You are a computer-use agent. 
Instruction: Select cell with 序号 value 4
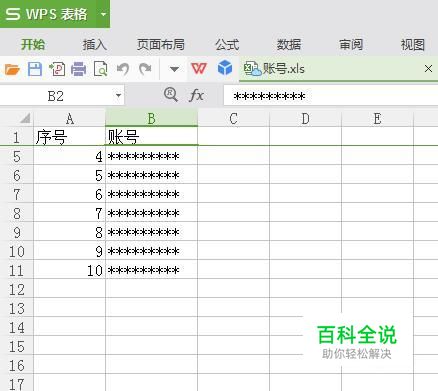point(69,156)
